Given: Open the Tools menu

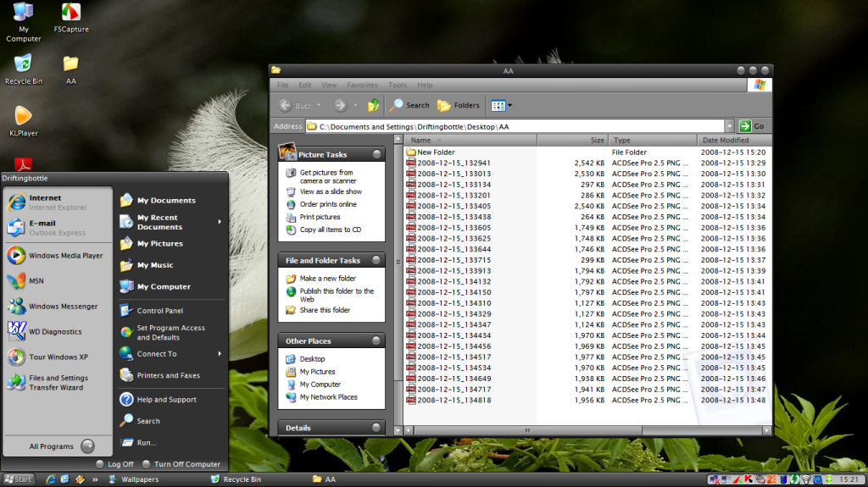Looking at the screenshot, I should [x=398, y=85].
